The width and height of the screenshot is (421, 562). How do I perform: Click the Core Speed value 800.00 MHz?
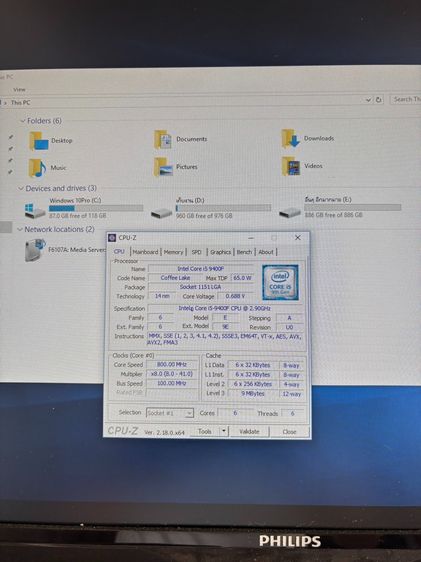[x=172, y=365]
